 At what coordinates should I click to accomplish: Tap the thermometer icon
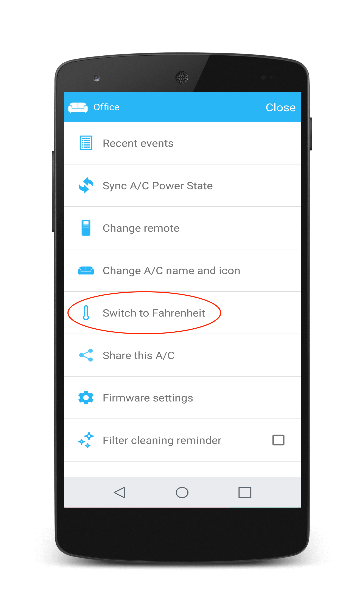pyautogui.click(x=86, y=313)
